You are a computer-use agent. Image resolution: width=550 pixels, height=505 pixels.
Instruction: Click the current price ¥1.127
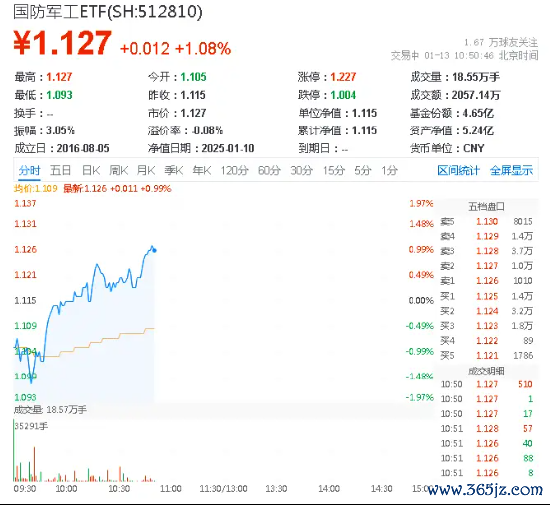pos(63,43)
